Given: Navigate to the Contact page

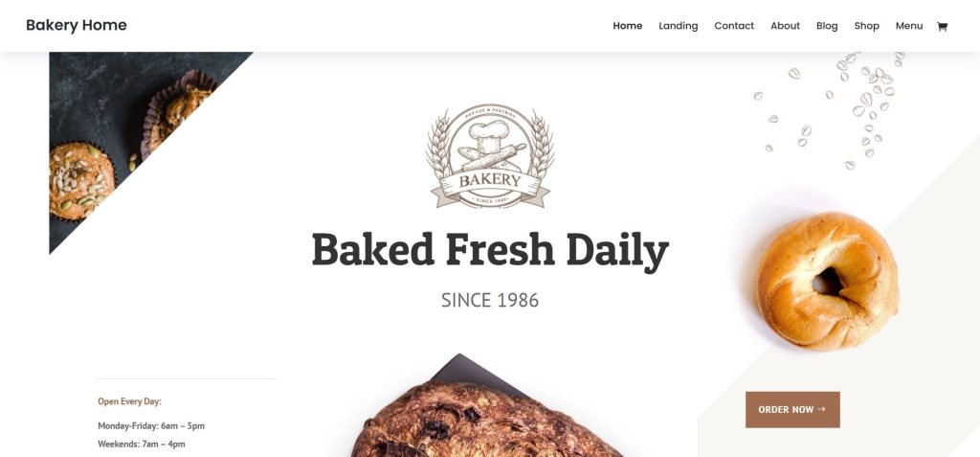Looking at the screenshot, I should point(734,26).
